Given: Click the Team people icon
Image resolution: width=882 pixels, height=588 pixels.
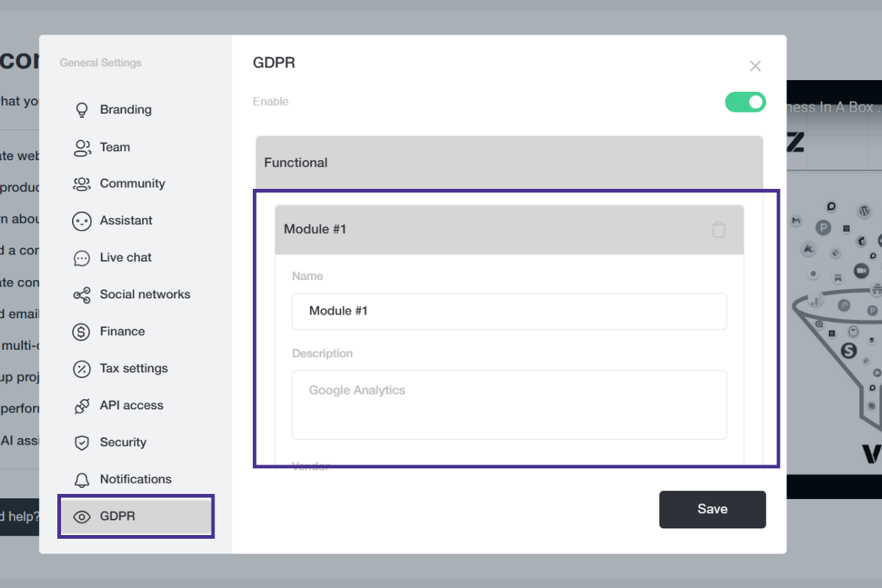Looking at the screenshot, I should click(82, 148).
